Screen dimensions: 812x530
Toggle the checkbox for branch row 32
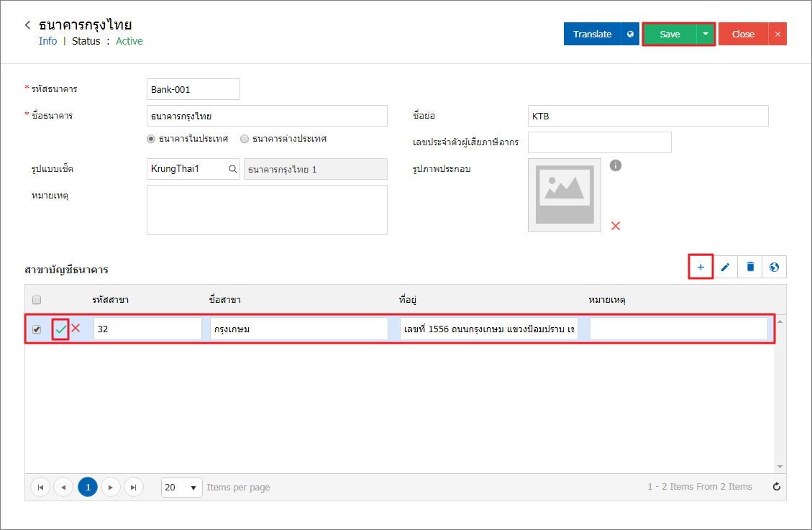click(x=37, y=329)
